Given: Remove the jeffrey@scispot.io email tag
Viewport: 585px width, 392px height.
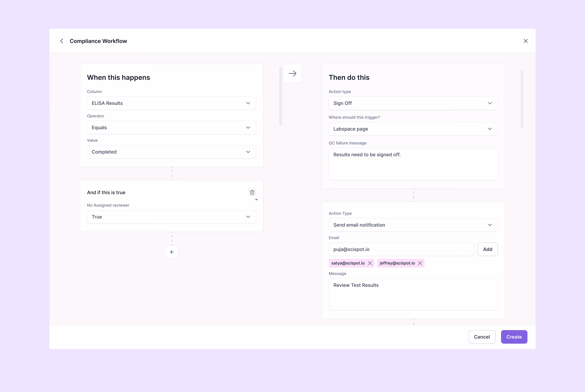Looking at the screenshot, I should [420, 263].
